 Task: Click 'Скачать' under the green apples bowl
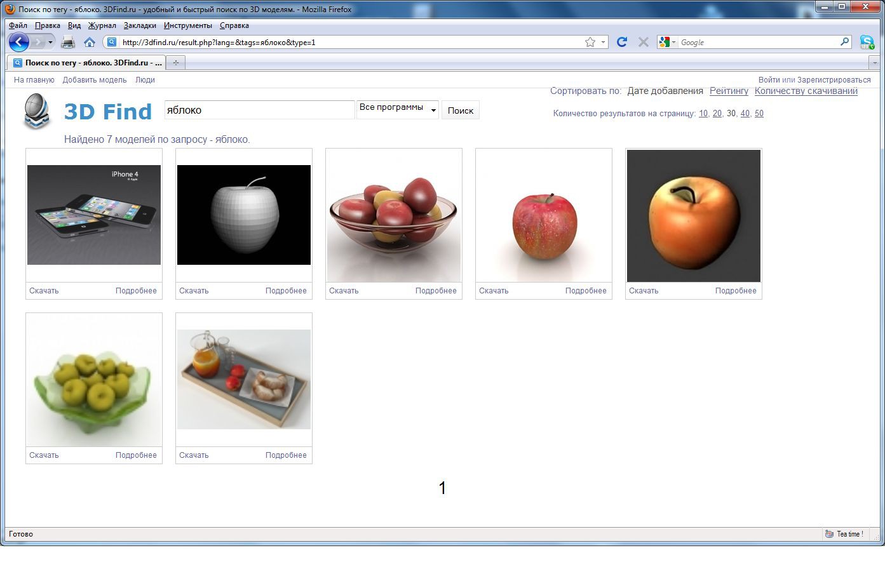[44, 455]
